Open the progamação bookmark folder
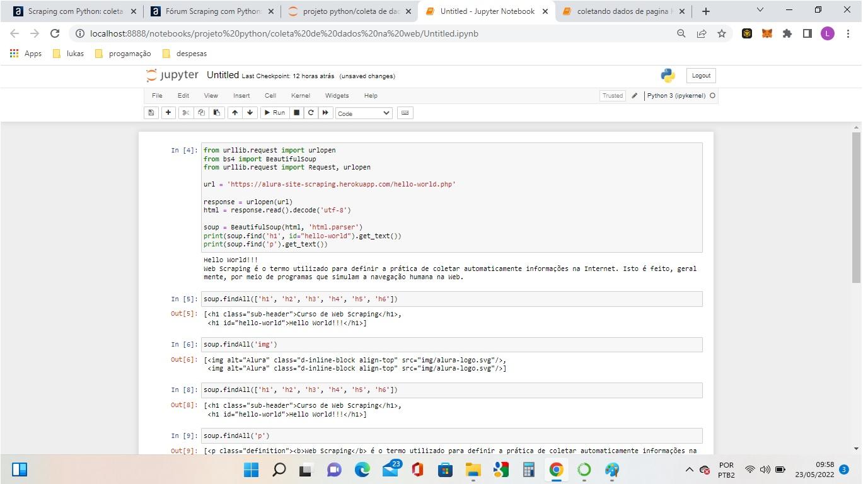Screen dimensions: 868x484 (123, 54)
